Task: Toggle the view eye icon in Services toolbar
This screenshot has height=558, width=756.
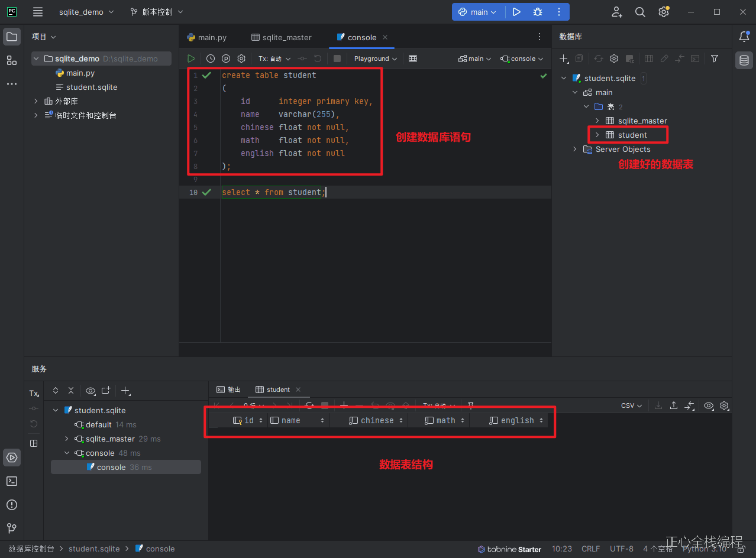Action: [90, 391]
